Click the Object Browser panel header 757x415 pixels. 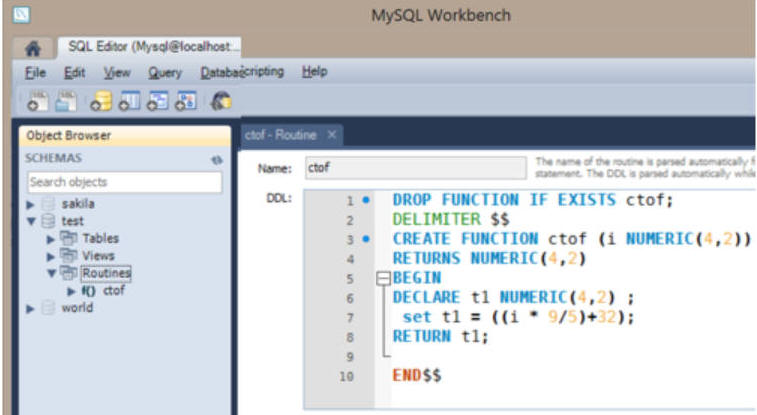tap(125, 136)
